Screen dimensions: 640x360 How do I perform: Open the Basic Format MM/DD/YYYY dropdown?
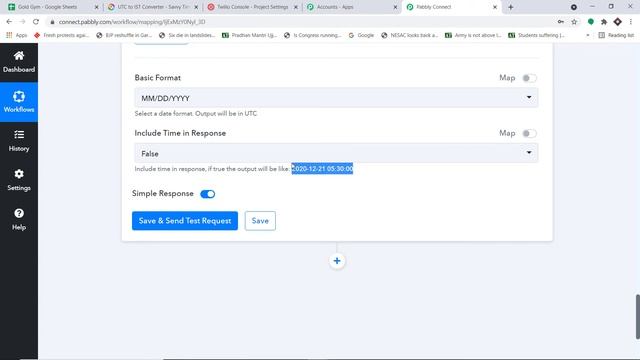pos(336,98)
